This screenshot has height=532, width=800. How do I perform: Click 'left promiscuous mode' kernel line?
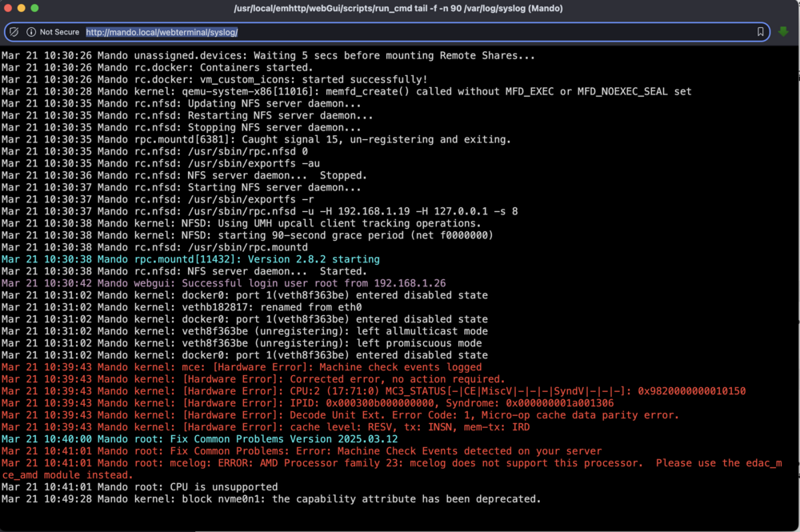point(242,343)
